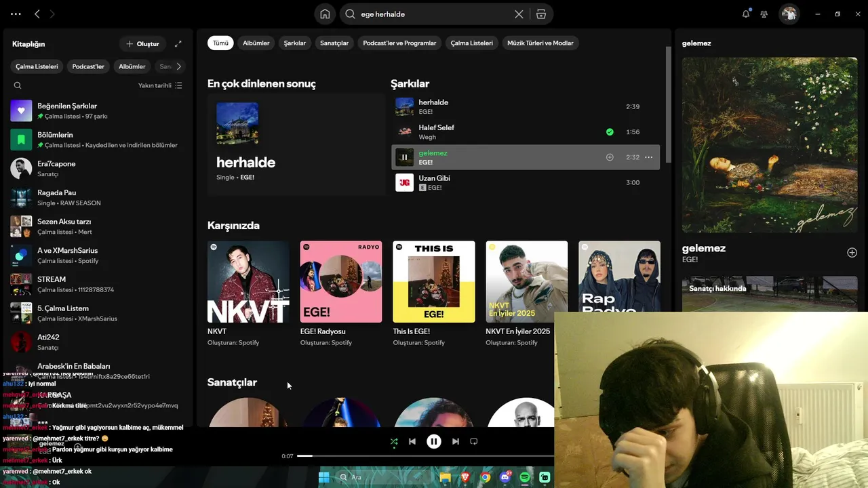The width and height of the screenshot is (868, 488).
Task: Play Uzan Gibi song row
Action: tap(526, 182)
